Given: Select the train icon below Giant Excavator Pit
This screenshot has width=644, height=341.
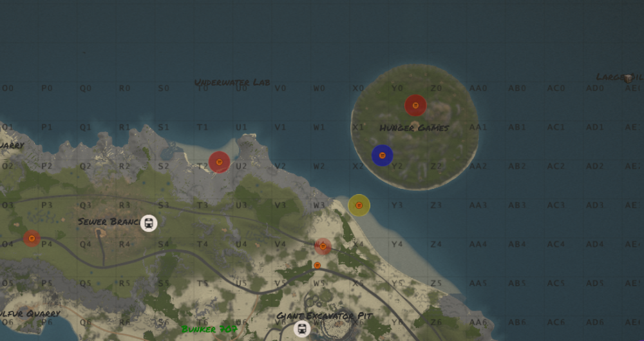Looking at the screenshot, I should [302, 329].
